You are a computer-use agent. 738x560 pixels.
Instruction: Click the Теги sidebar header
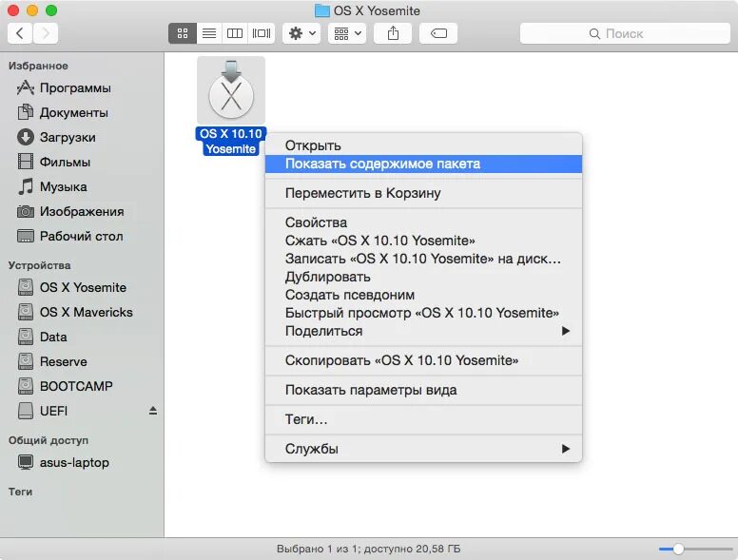point(20,492)
